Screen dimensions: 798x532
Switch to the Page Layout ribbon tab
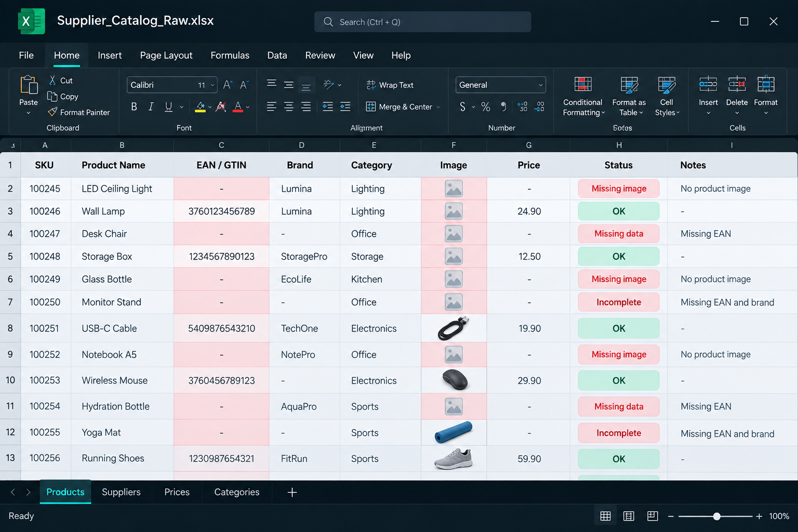point(166,55)
